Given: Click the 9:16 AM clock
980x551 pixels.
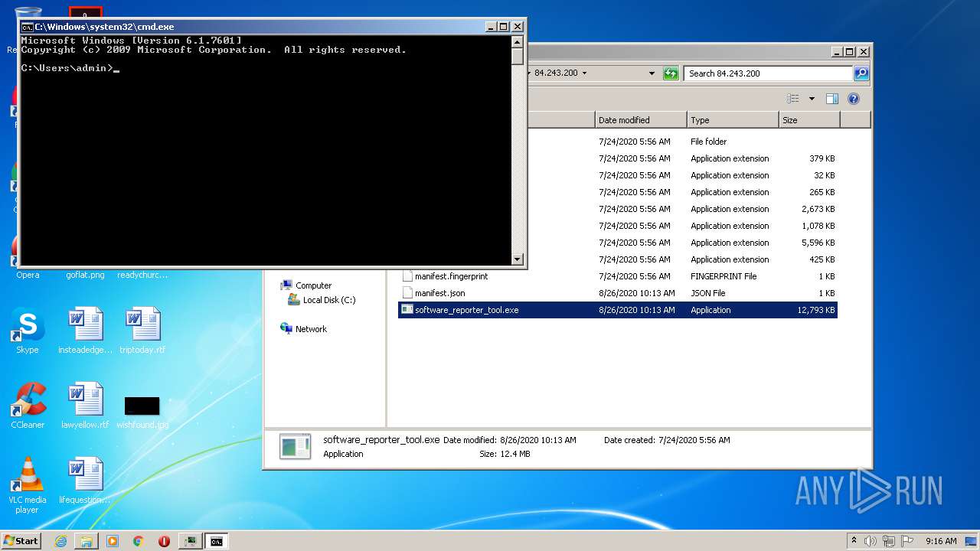Looking at the screenshot, I should [941, 541].
